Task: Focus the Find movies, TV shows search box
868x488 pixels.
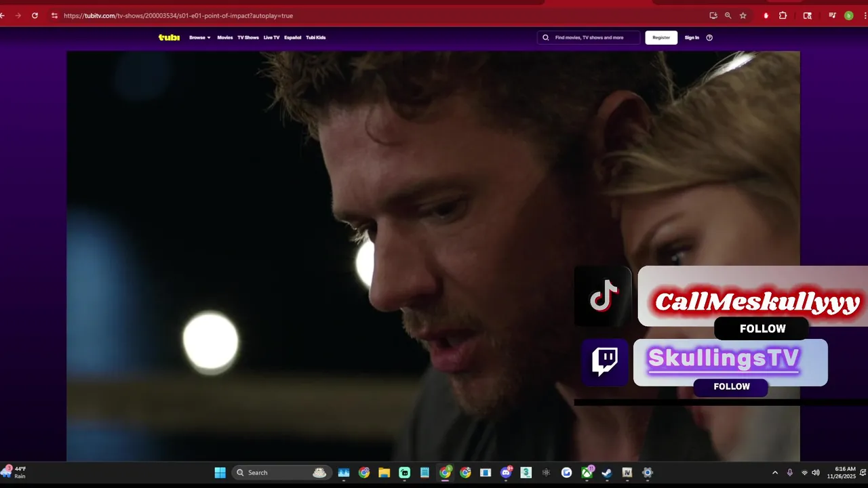Action: click(589, 37)
